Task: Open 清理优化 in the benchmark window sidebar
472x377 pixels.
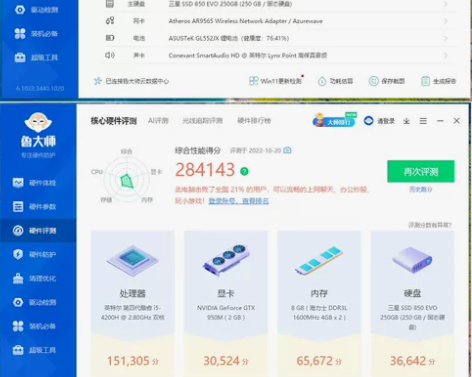Action: pos(34,278)
